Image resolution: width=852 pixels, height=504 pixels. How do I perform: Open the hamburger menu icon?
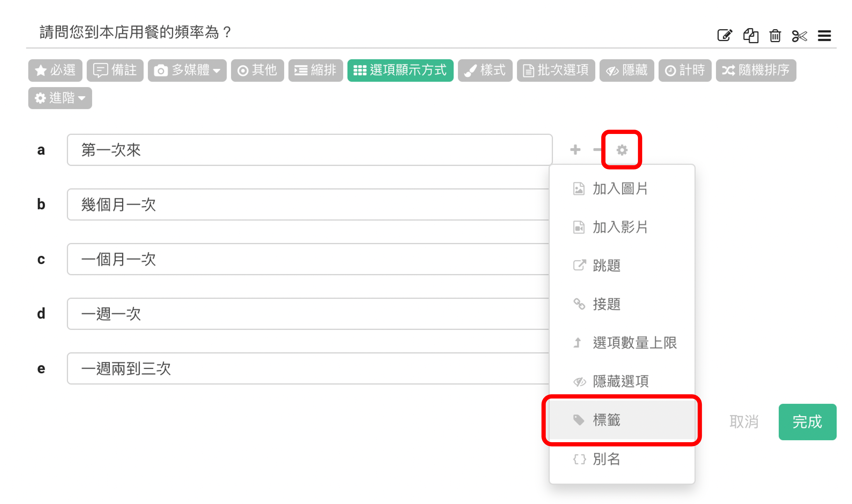click(x=824, y=36)
